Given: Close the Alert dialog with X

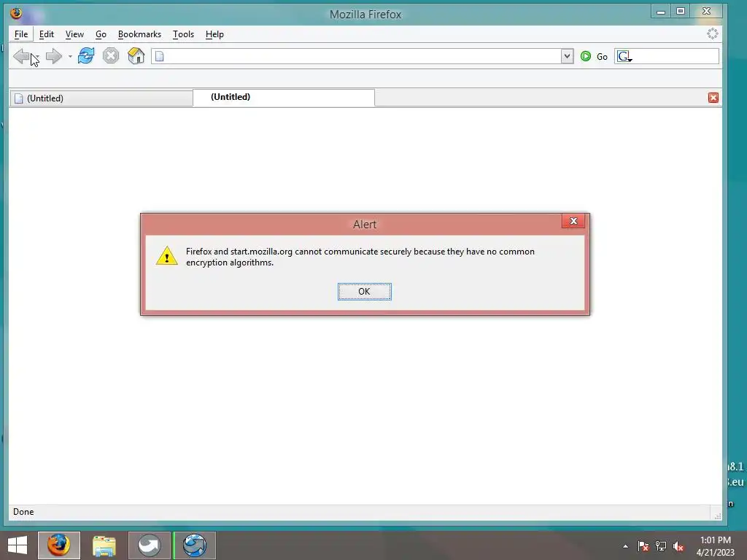Looking at the screenshot, I should 573,221.
